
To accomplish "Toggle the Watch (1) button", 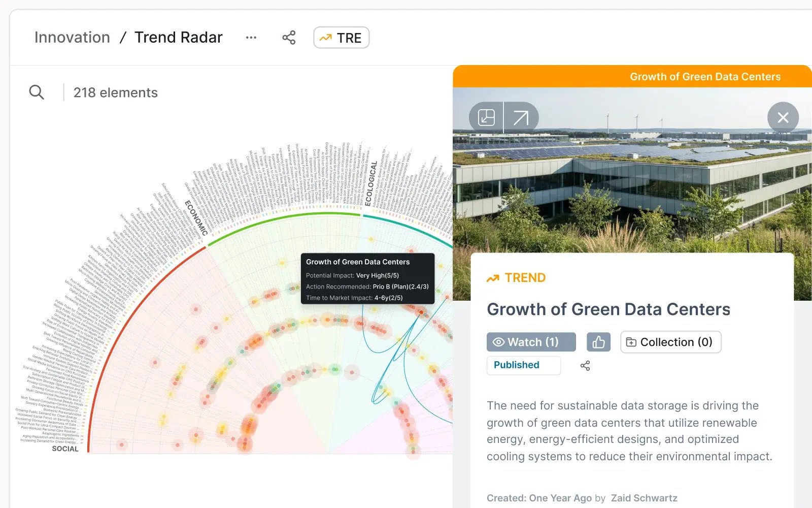I will point(531,342).
